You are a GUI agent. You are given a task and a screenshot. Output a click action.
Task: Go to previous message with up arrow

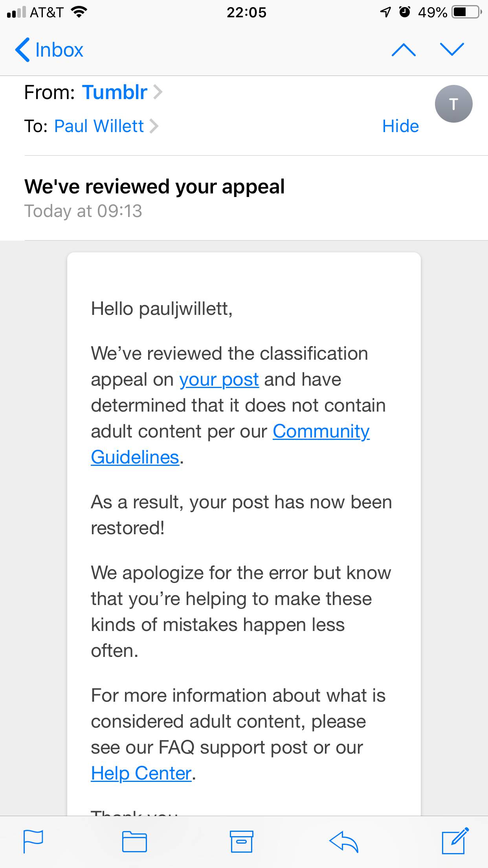click(x=404, y=50)
